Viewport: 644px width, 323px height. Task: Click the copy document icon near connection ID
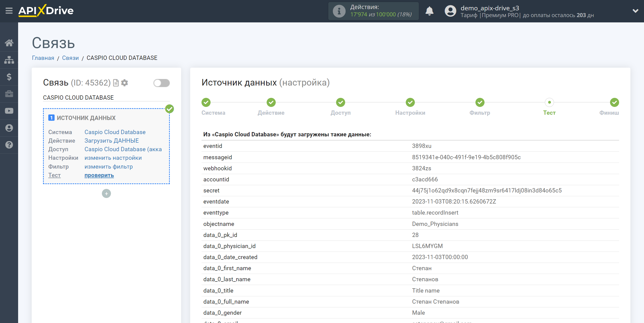[x=116, y=83]
